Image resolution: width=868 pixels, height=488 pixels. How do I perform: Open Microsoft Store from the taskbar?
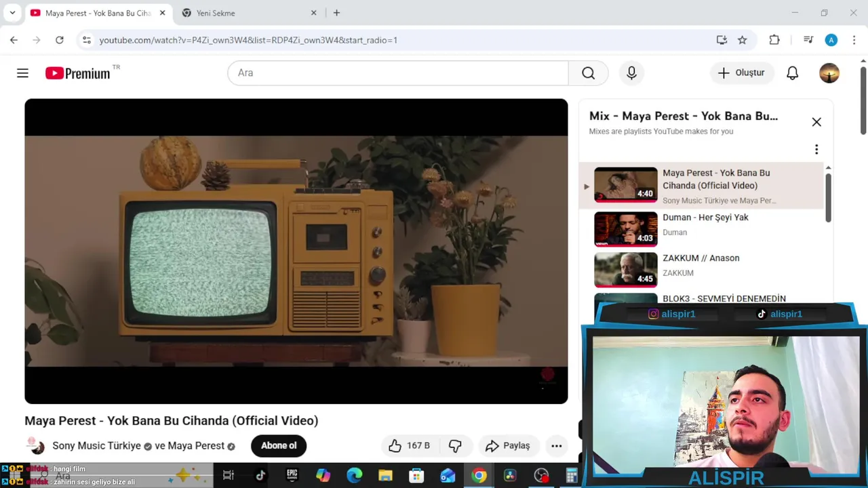click(416, 476)
